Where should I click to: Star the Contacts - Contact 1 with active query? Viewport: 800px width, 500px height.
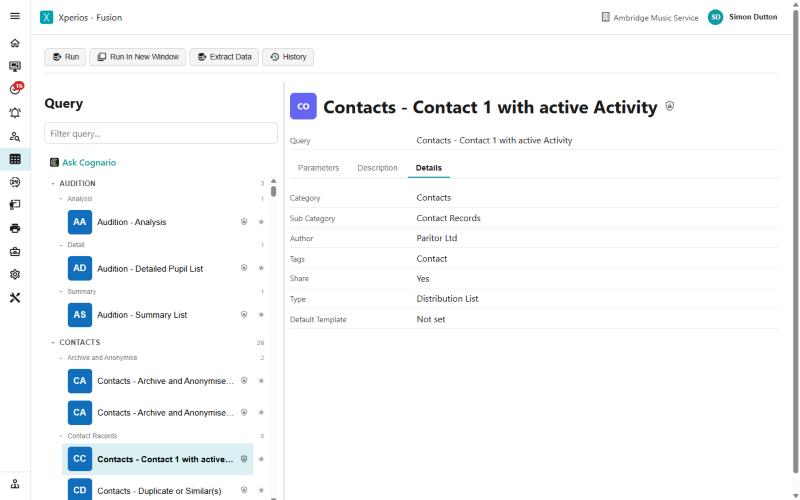261,459
